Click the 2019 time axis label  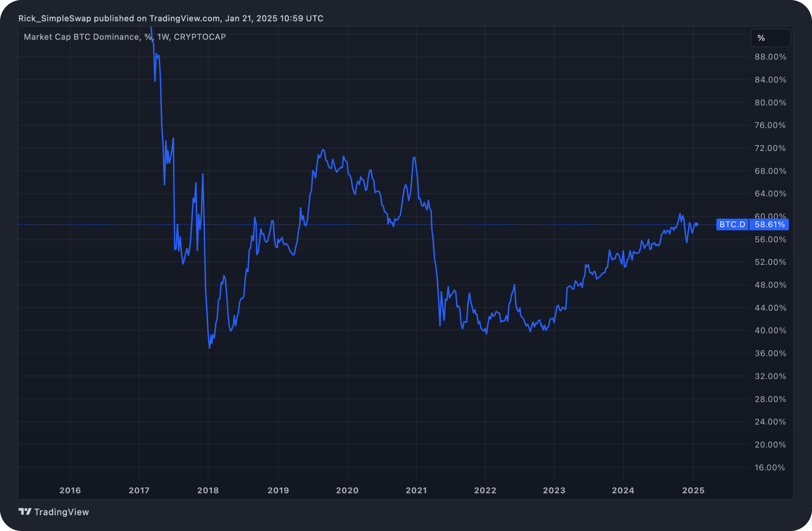(x=278, y=490)
